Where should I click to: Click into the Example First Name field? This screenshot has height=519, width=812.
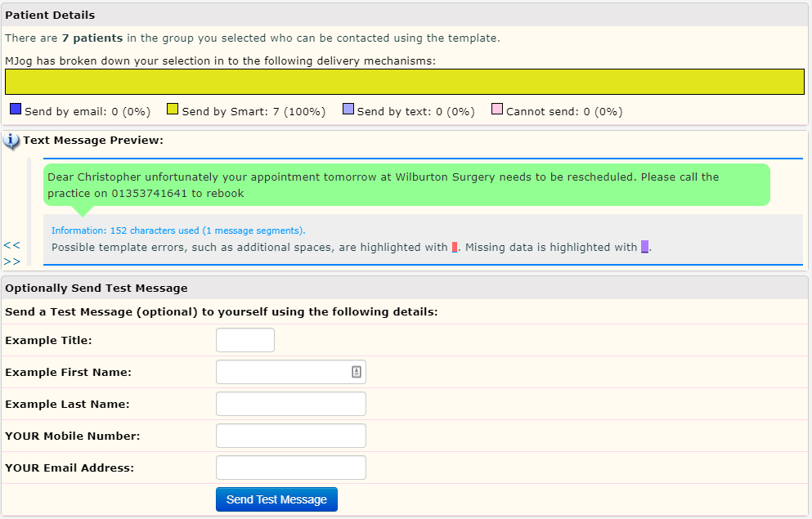(x=282, y=372)
